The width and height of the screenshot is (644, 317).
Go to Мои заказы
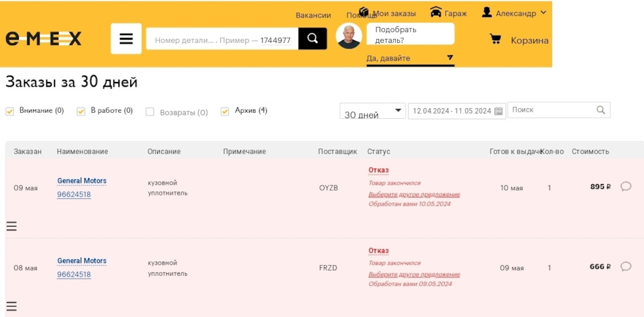pos(394,13)
